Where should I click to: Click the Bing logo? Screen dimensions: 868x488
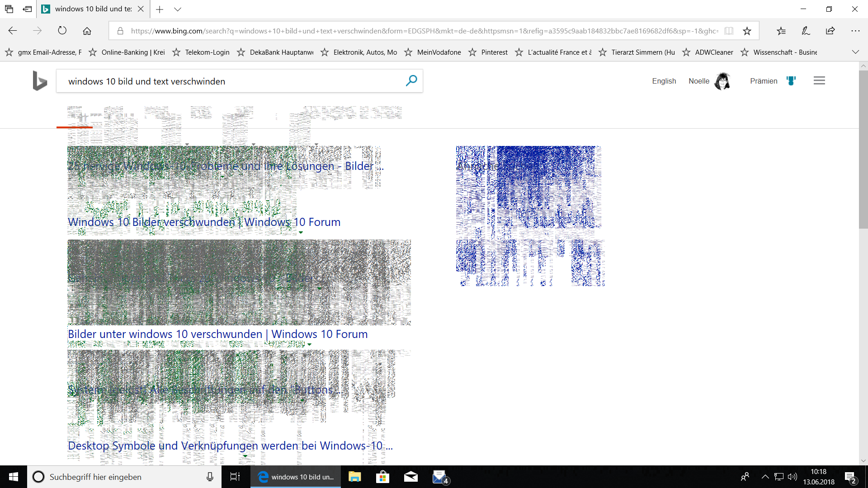pyautogui.click(x=40, y=81)
